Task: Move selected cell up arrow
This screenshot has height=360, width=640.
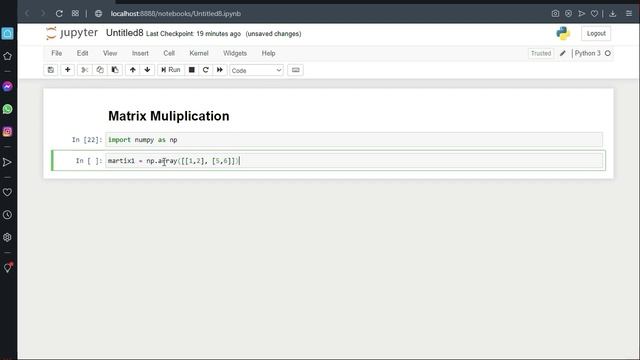Action: pyautogui.click(x=133, y=70)
